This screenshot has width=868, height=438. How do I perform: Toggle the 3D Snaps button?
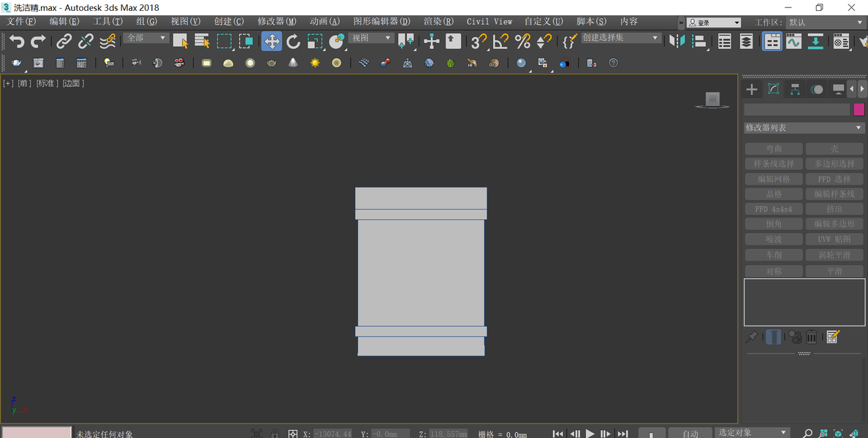point(479,42)
